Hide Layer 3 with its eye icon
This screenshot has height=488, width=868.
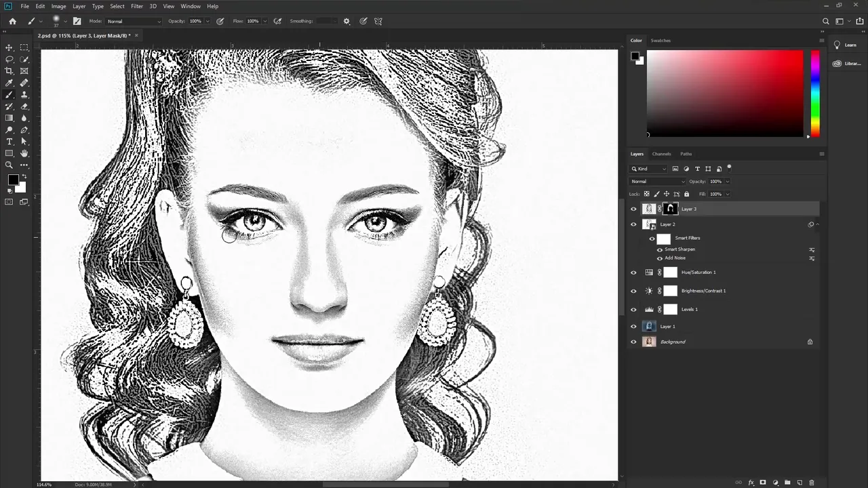[x=633, y=209]
